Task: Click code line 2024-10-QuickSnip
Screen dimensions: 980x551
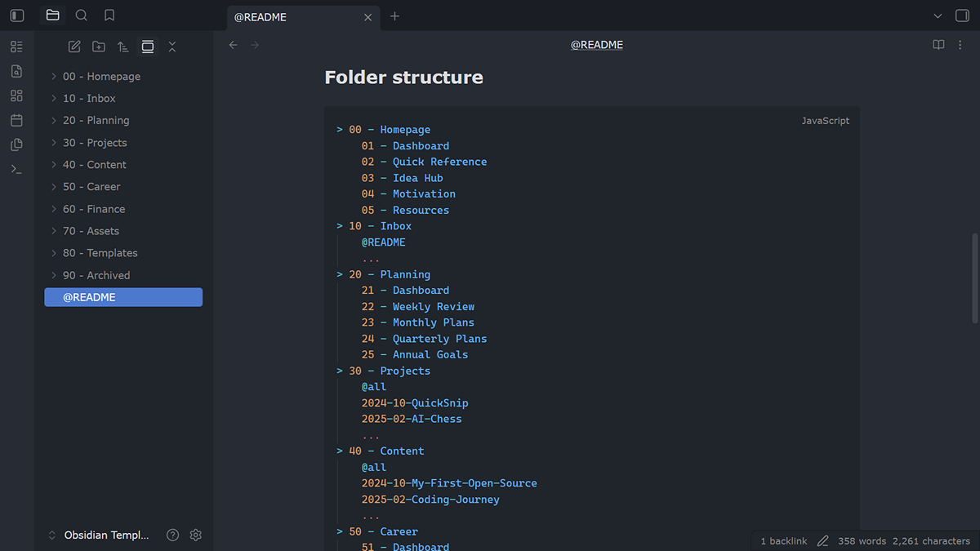Action: pos(415,402)
